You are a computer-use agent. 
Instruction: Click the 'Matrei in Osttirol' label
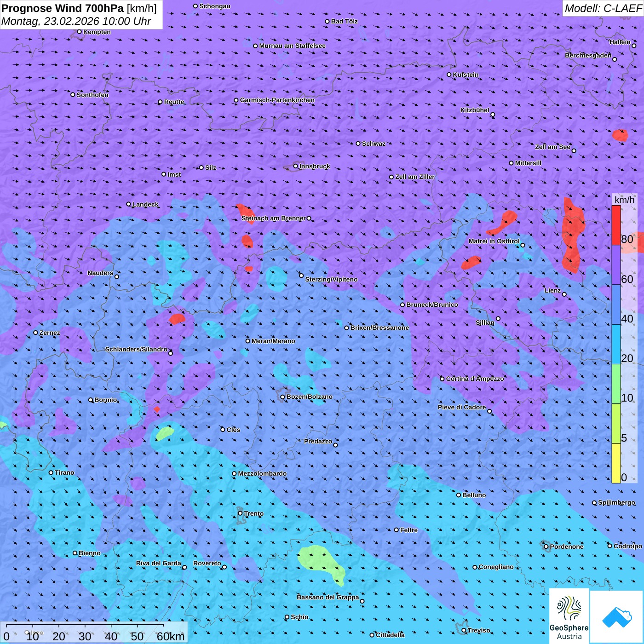(494, 241)
